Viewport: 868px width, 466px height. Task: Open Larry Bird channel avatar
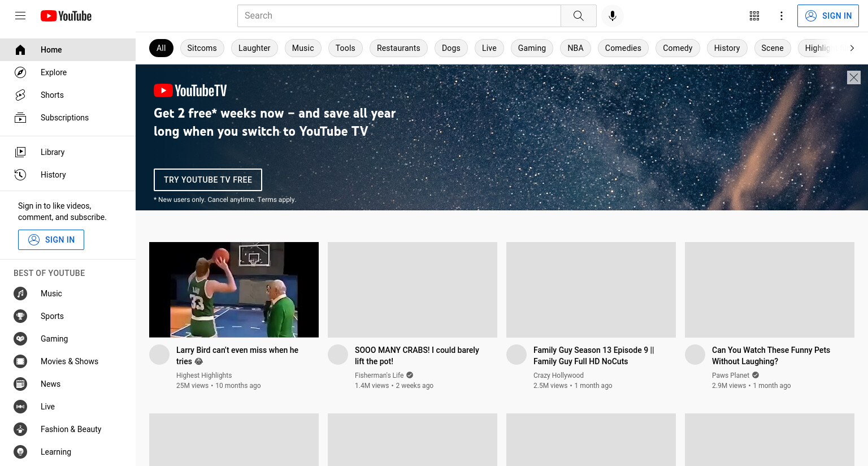[159, 355]
